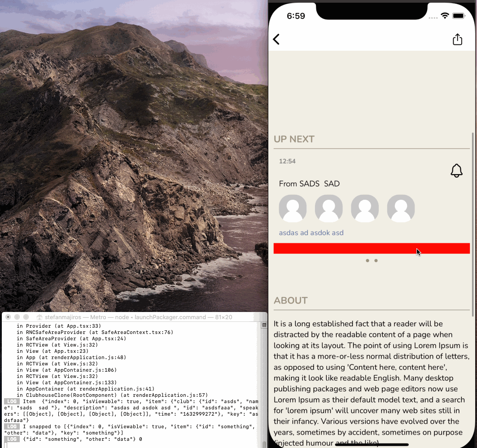
Task: Select the second speaker avatar
Action: [x=328, y=208]
